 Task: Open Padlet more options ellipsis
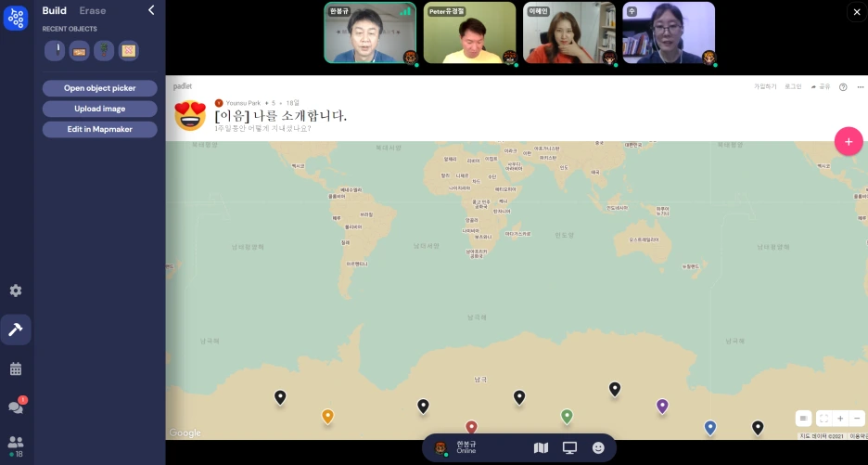pyautogui.click(x=861, y=87)
